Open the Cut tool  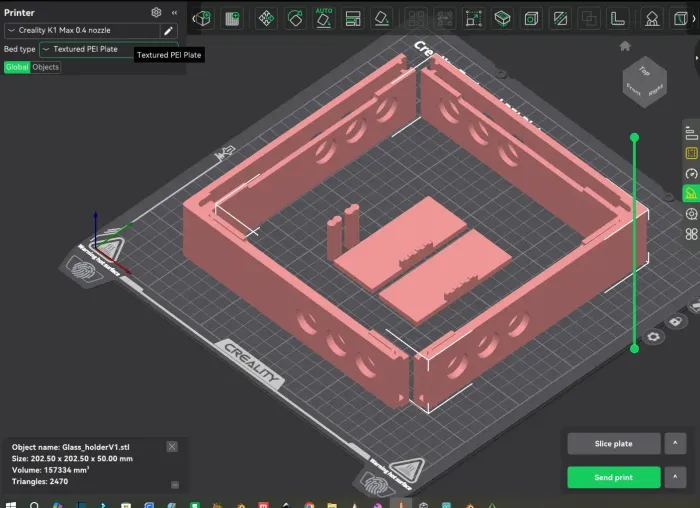pos(560,19)
